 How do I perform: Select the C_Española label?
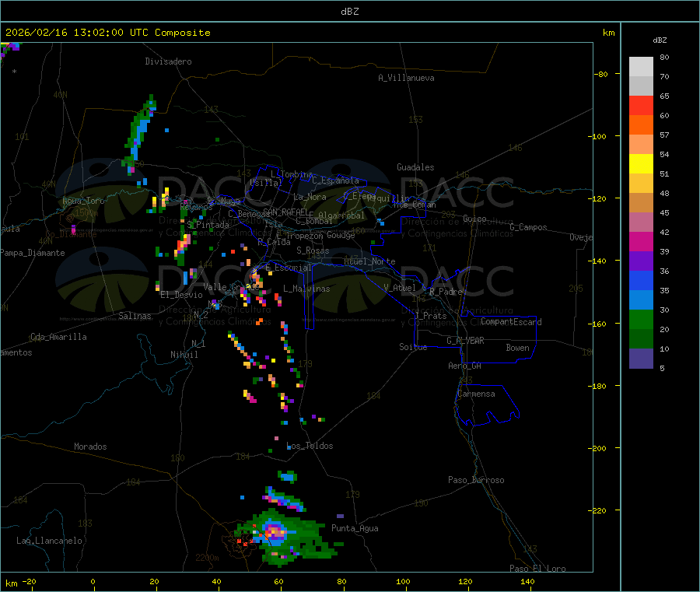pos(336,180)
